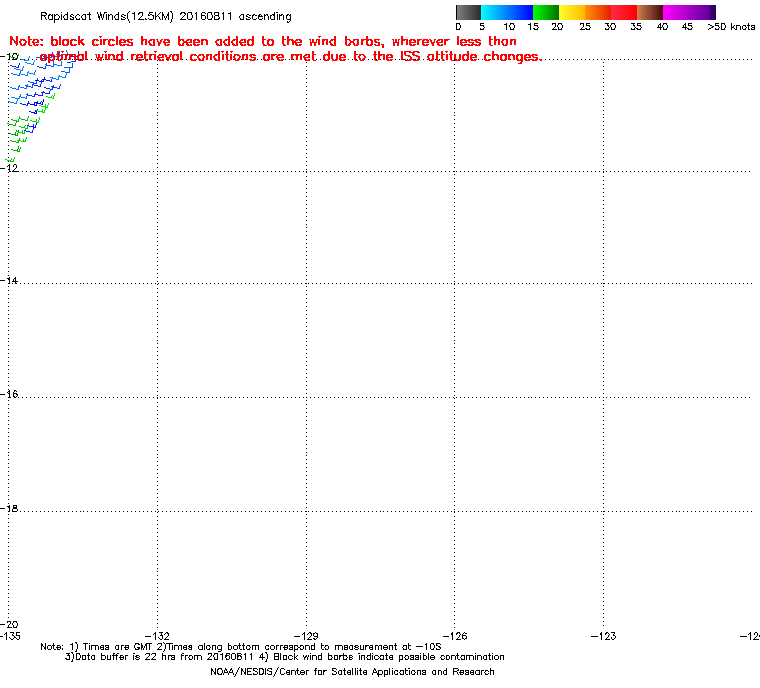Click the '30' label under the color bar
This screenshot has height=688, width=760.
[610, 27]
